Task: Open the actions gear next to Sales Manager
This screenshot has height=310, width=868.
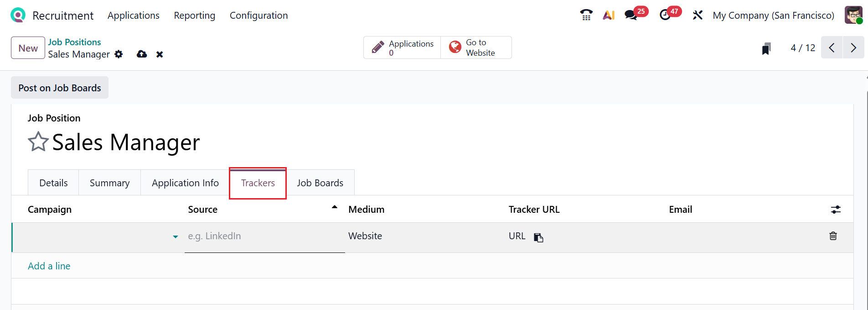Action: tap(119, 54)
